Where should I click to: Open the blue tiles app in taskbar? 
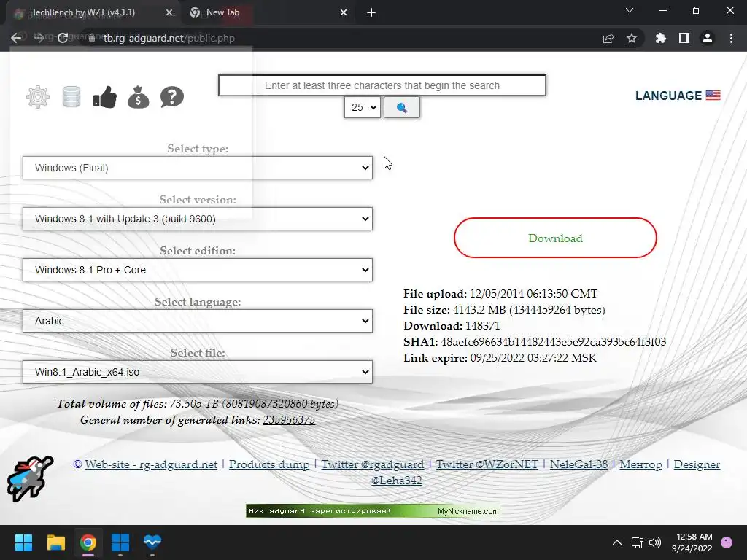point(120,542)
